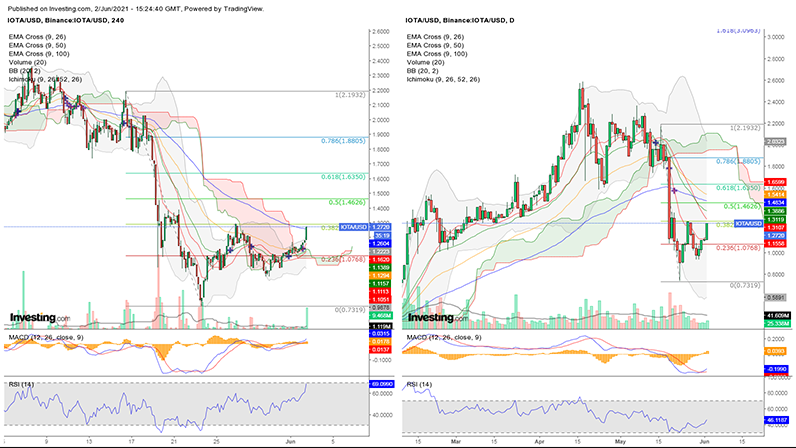Select the IOTA/USD, Binance:IOTA/USD, 240 chart title
The width and height of the screenshot is (796, 448).
65,20
